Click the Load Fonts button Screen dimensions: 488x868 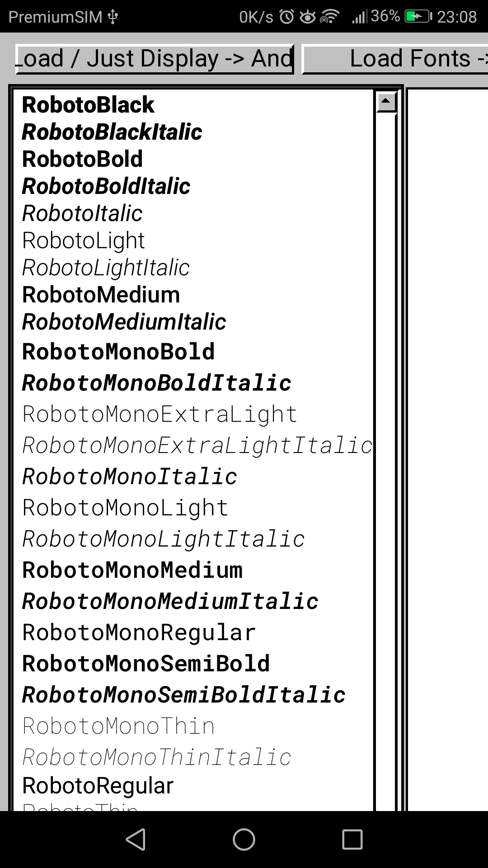coord(395,59)
